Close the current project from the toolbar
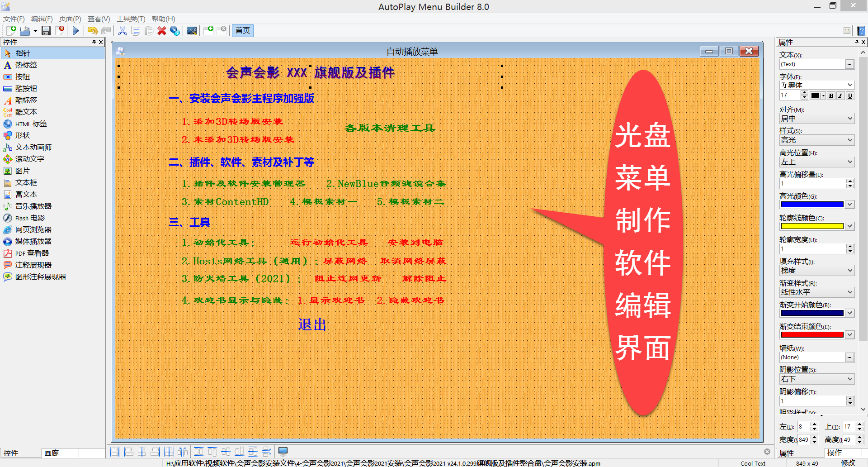This screenshot has width=868, height=467. tap(60, 31)
